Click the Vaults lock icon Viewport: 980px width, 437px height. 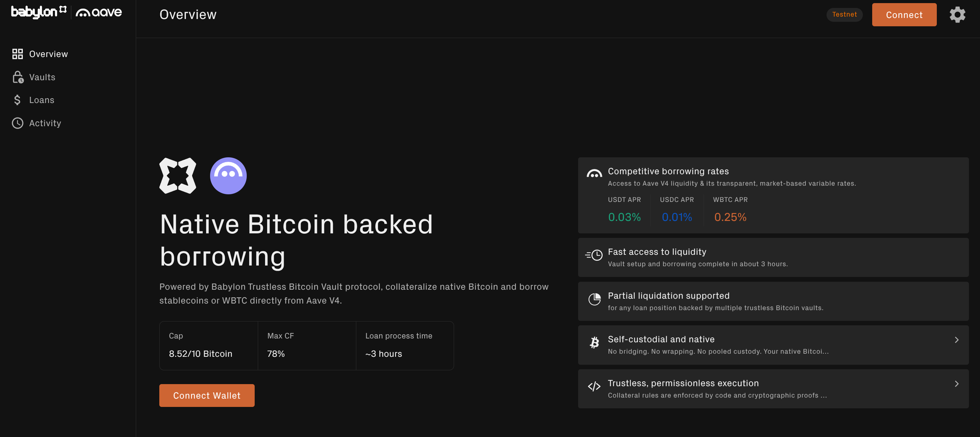(18, 77)
